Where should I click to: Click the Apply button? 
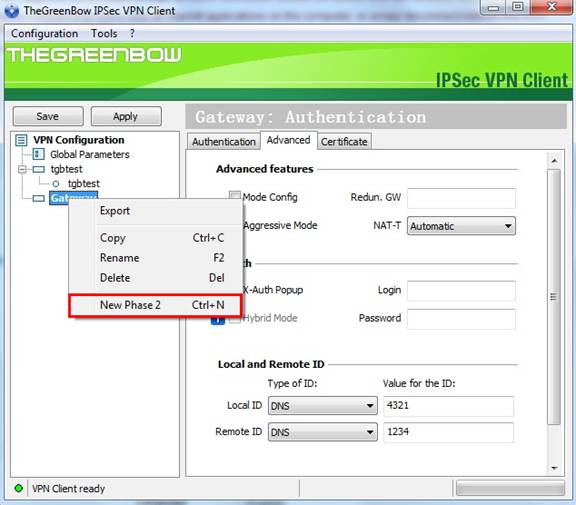tap(126, 116)
